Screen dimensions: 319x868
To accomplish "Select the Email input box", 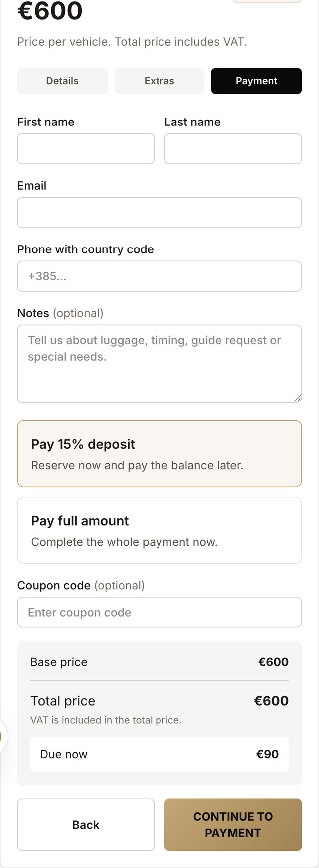I will click(x=159, y=212).
